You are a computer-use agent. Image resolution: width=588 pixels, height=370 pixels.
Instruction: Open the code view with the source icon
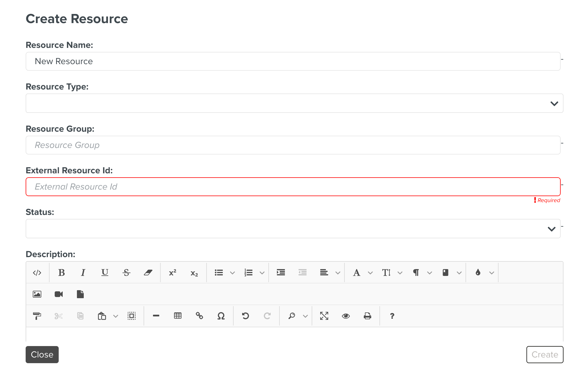(37, 273)
